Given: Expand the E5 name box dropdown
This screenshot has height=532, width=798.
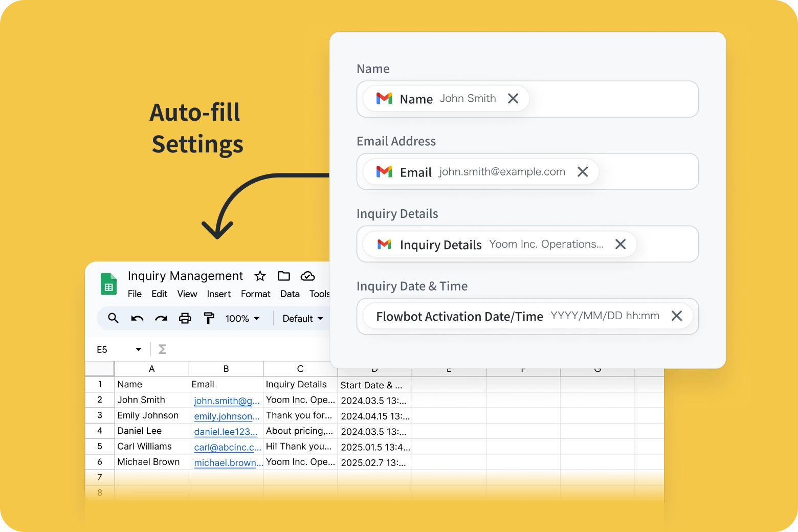Looking at the screenshot, I should 138,349.
